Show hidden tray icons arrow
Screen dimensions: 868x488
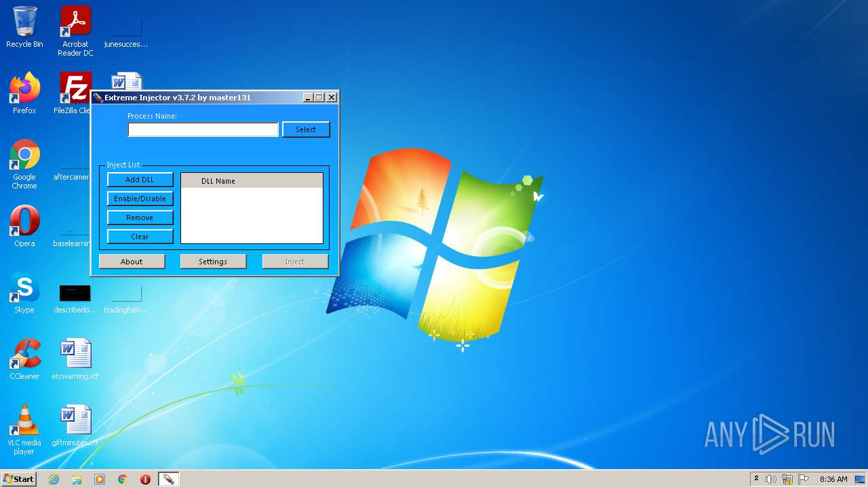tap(757, 479)
